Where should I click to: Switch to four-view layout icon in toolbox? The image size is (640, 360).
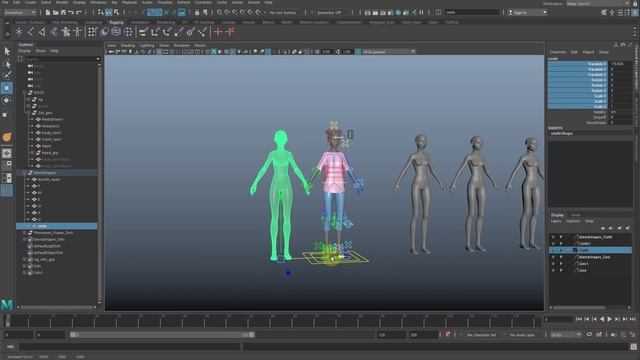[x=7, y=165]
